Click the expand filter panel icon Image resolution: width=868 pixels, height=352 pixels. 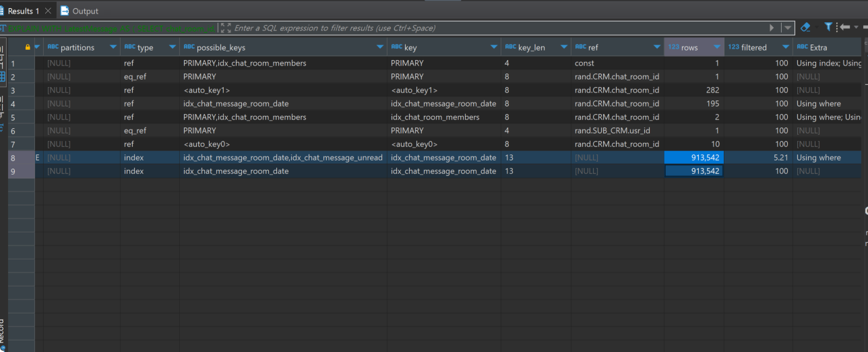tap(226, 28)
